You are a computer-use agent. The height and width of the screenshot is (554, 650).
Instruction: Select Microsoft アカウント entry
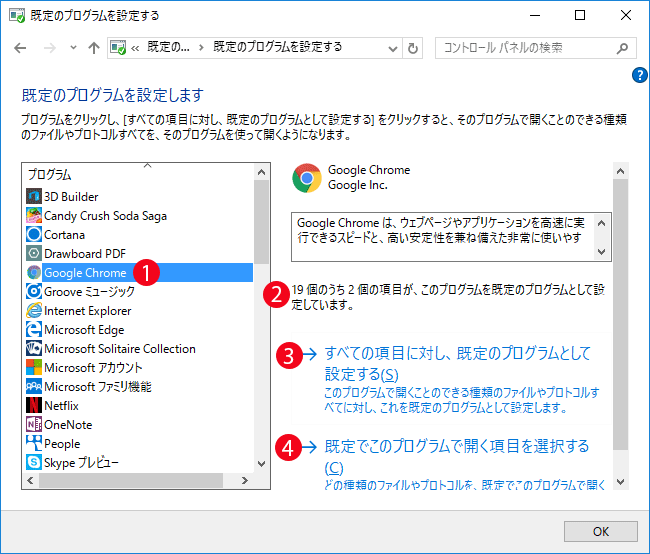coord(139,367)
